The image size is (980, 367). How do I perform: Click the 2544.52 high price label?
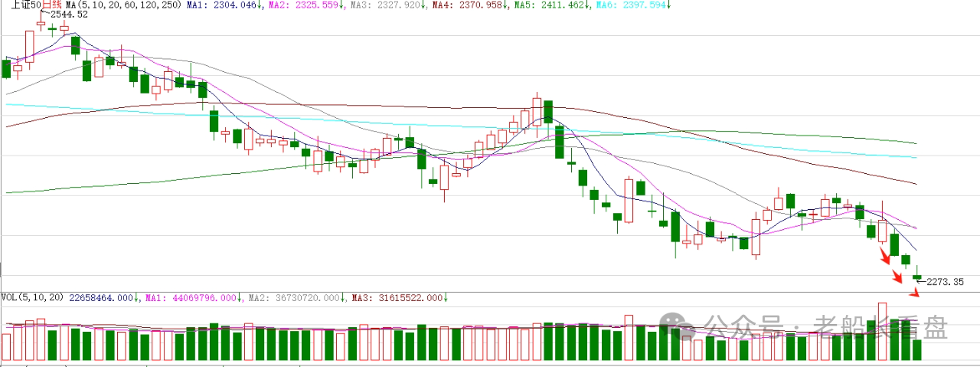pyautogui.click(x=69, y=15)
